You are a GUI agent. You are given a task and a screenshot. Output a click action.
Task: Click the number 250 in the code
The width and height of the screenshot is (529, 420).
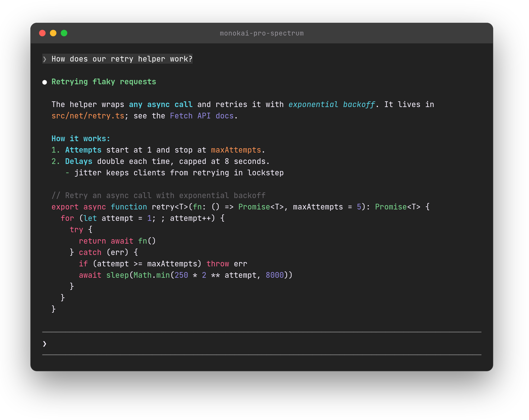[181, 275]
